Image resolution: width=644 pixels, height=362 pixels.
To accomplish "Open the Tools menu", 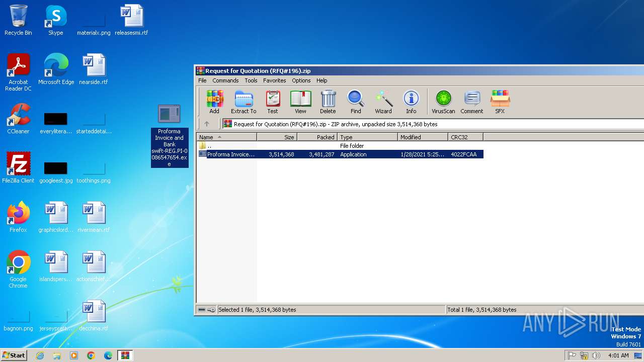I will click(x=251, y=80).
